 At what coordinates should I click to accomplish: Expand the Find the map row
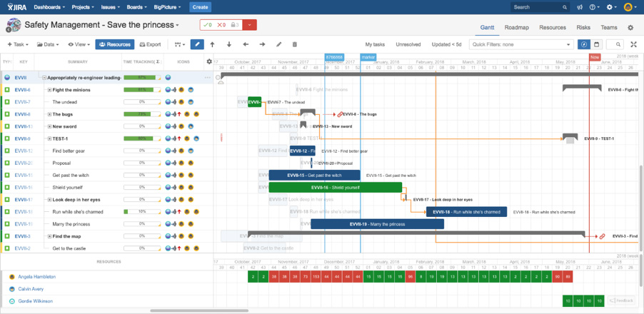pyautogui.click(x=50, y=236)
